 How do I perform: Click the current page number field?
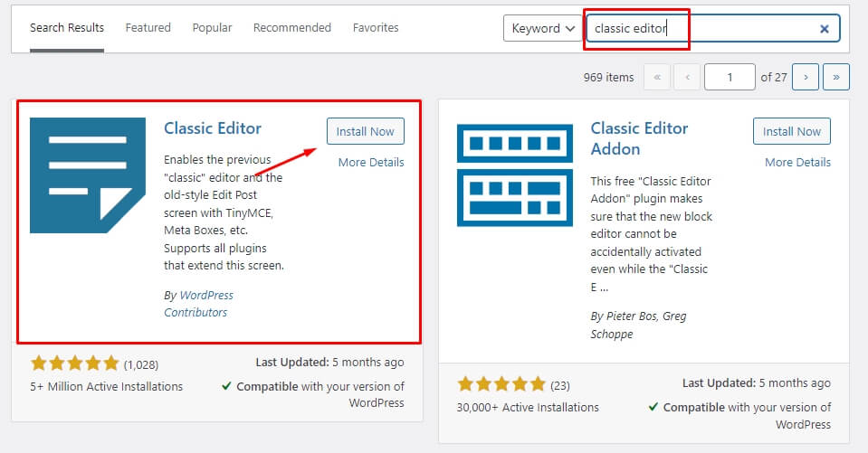[730, 77]
